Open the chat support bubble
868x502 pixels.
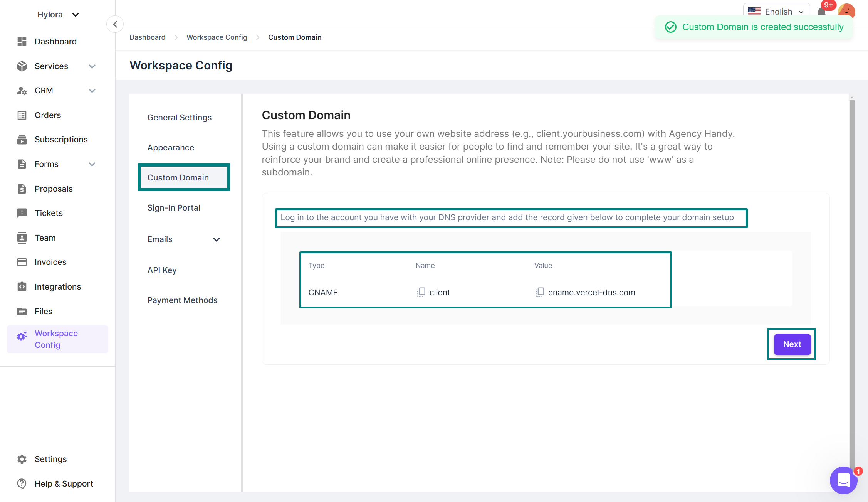coord(843,480)
